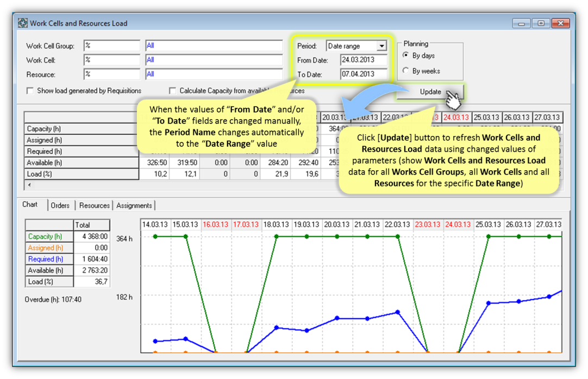Screen dimensions: 588x379
Task: Switch to the Chart tab
Action: click(30, 204)
